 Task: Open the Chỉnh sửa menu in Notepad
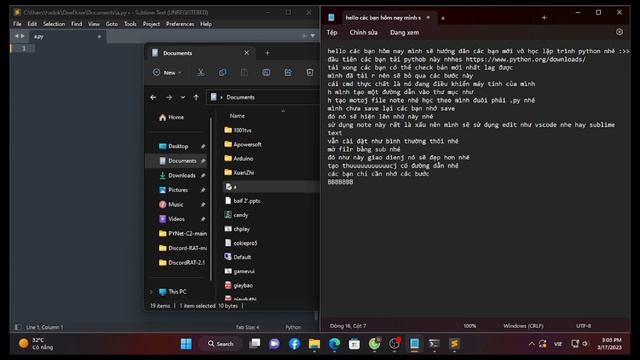click(x=363, y=32)
